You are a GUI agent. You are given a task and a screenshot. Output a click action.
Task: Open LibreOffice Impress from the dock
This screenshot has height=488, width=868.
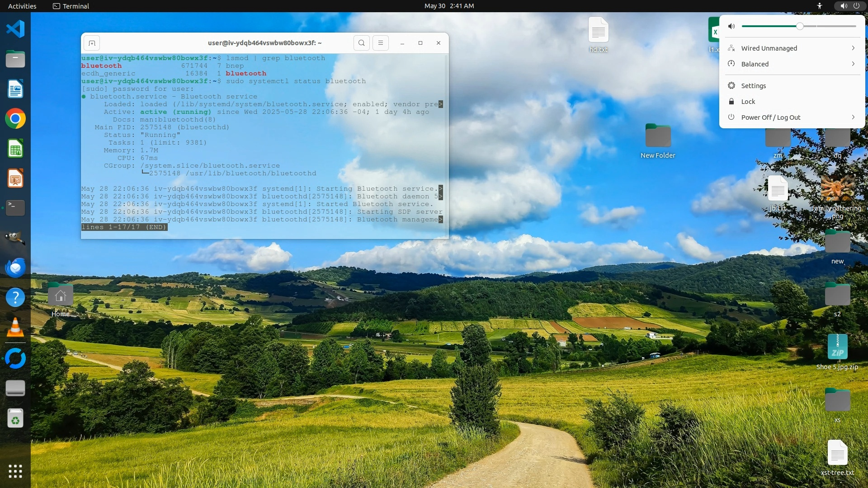(x=15, y=178)
